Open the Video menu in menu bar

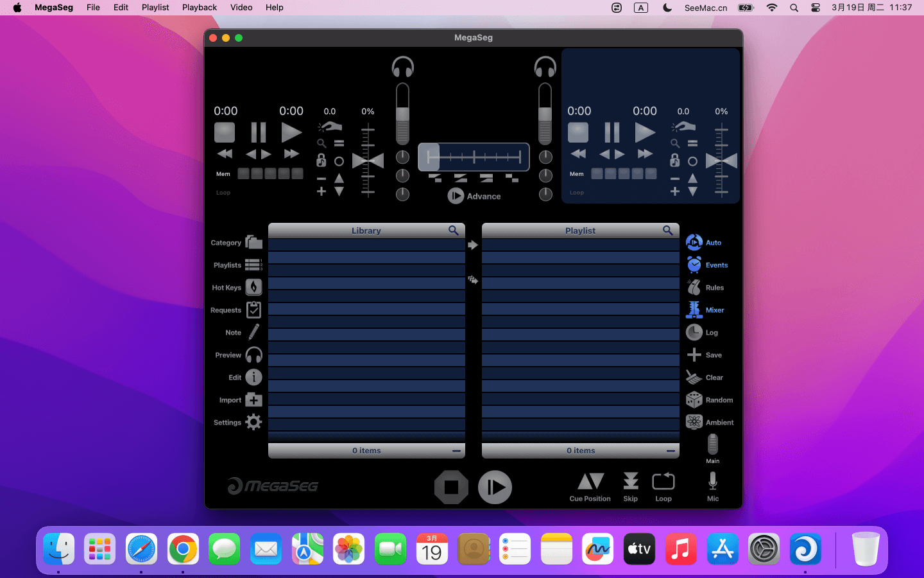tap(241, 8)
